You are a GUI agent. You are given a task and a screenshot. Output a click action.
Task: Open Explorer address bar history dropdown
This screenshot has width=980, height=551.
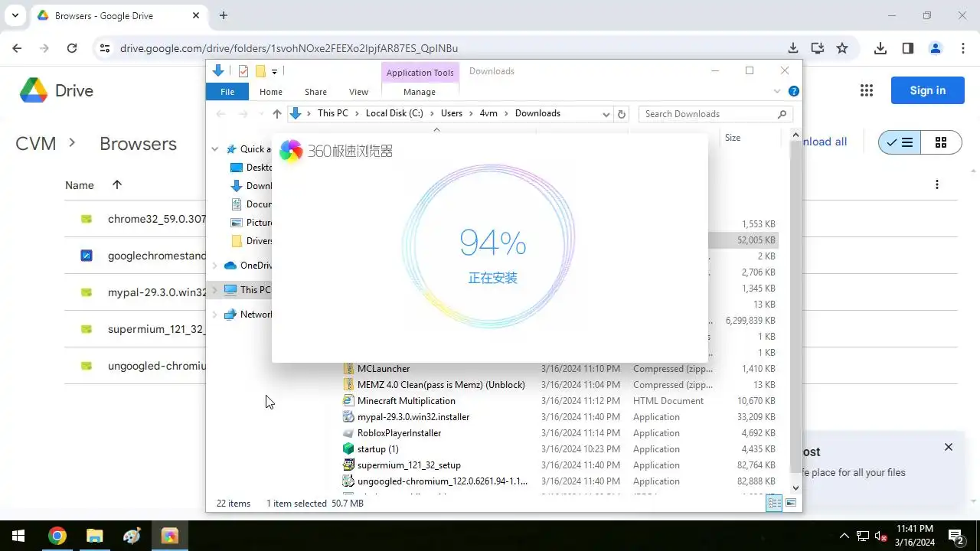606,114
